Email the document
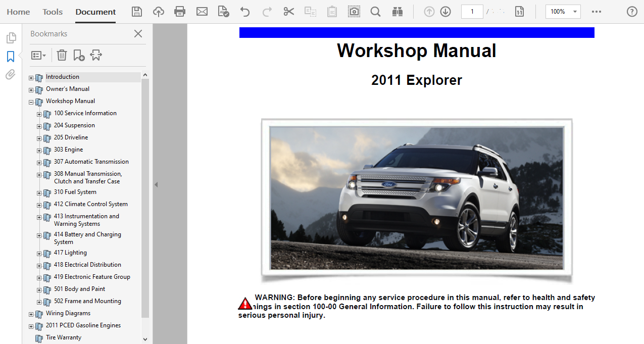 click(x=202, y=11)
